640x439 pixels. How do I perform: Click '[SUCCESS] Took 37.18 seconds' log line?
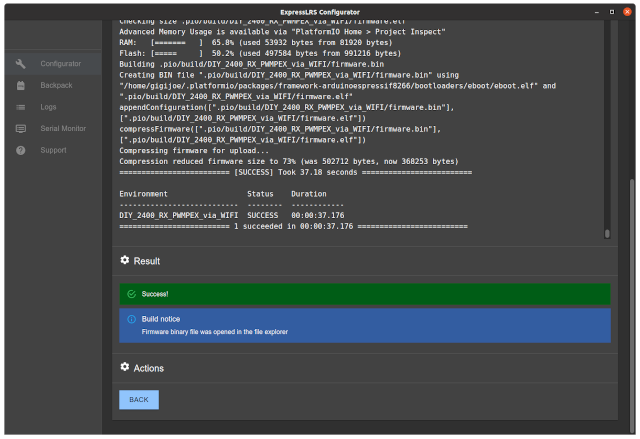pyautogui.click(x=296, y=172)
